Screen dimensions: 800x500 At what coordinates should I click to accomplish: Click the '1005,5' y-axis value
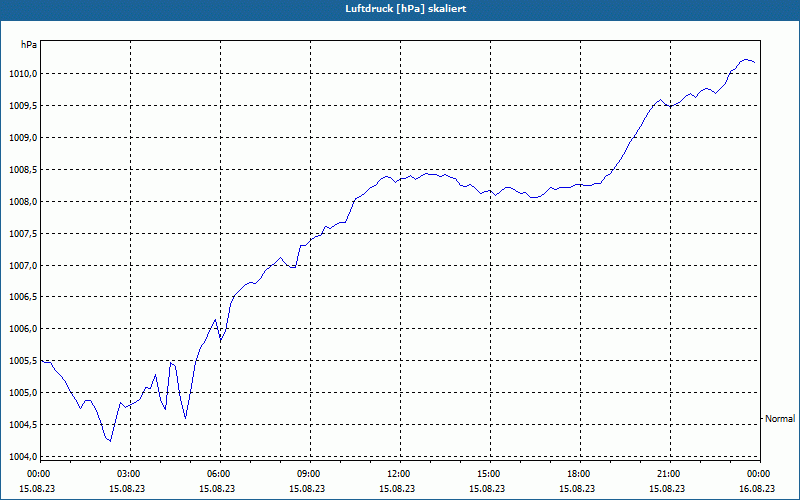coord(23,361)
